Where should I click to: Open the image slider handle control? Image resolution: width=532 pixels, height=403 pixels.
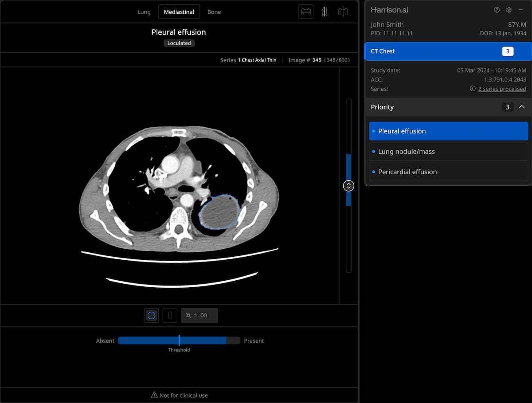[x=348, y=186]
